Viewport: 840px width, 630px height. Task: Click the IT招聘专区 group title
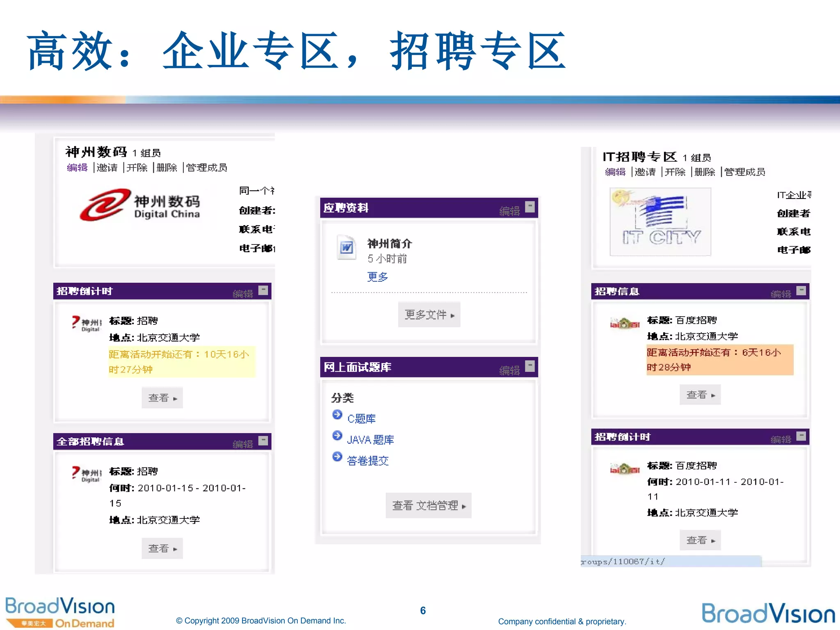640,157
